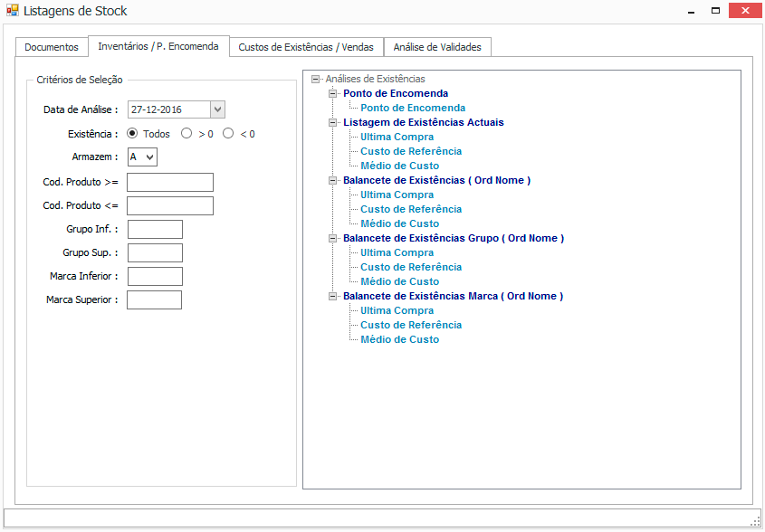Select the Análises de Existências root item
The width and height of the screenshot is (765, 532).
(375, 79)
